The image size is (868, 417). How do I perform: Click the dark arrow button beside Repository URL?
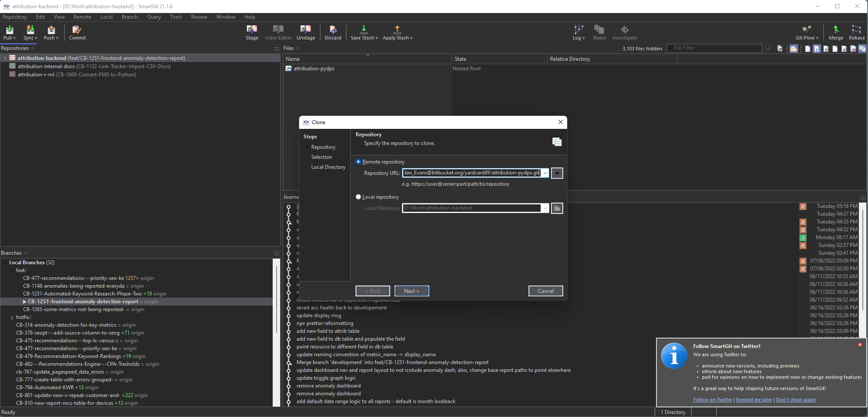(x=557, y=173)
